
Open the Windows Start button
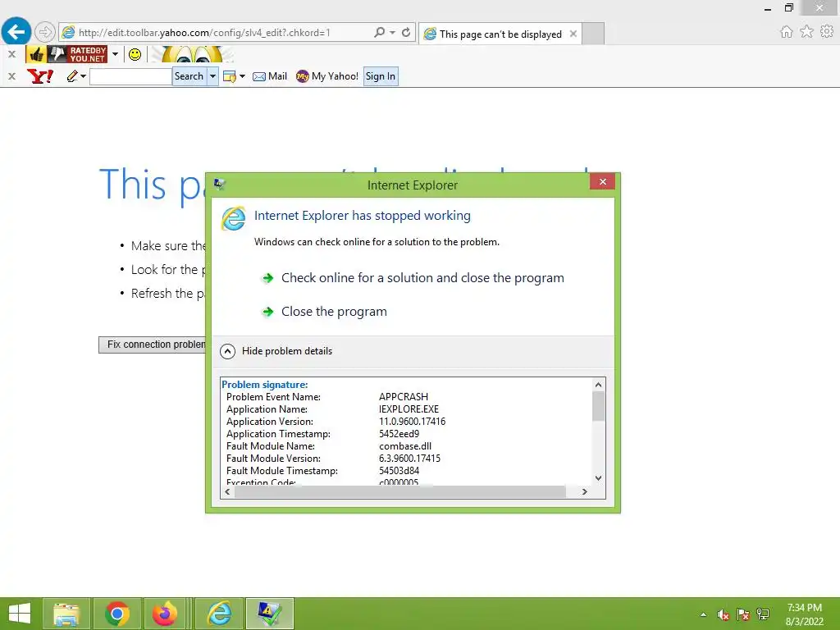coord(20,614)
